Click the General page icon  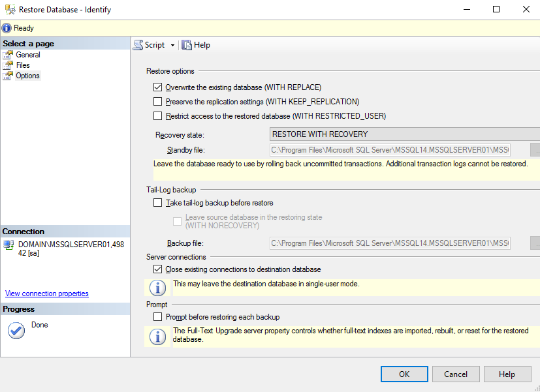8,55
